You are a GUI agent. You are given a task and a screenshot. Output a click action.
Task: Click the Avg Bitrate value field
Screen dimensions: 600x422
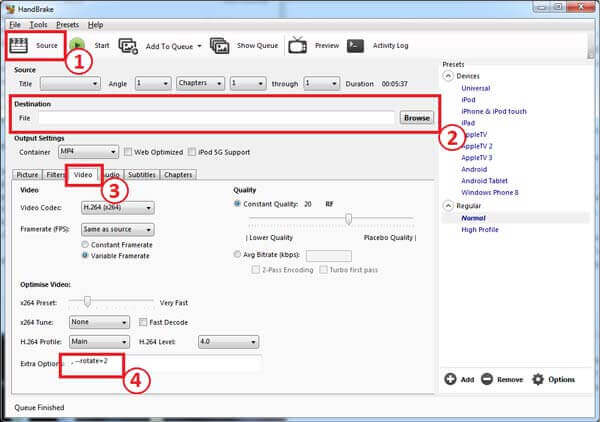[329, 255]
